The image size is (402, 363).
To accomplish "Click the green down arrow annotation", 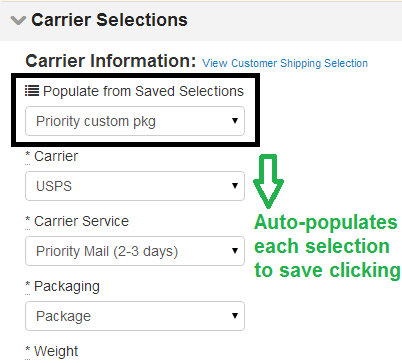I will point(268,181).
